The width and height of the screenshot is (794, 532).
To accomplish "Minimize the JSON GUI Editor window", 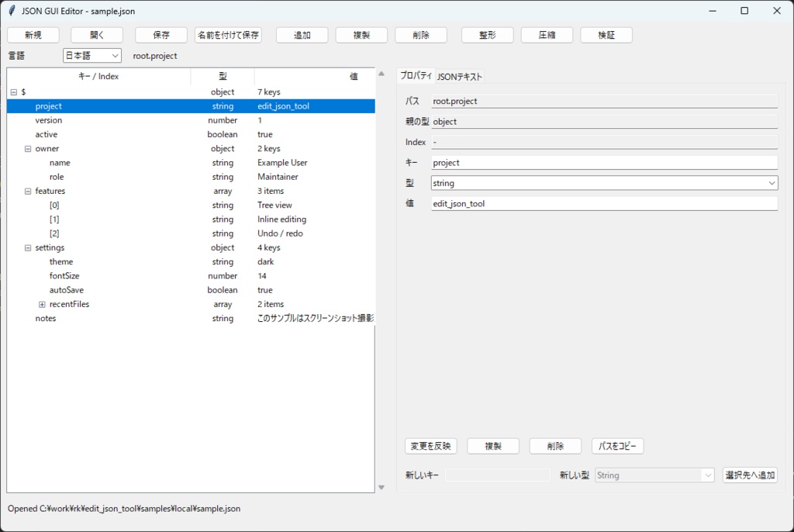I will pos(713,11).
